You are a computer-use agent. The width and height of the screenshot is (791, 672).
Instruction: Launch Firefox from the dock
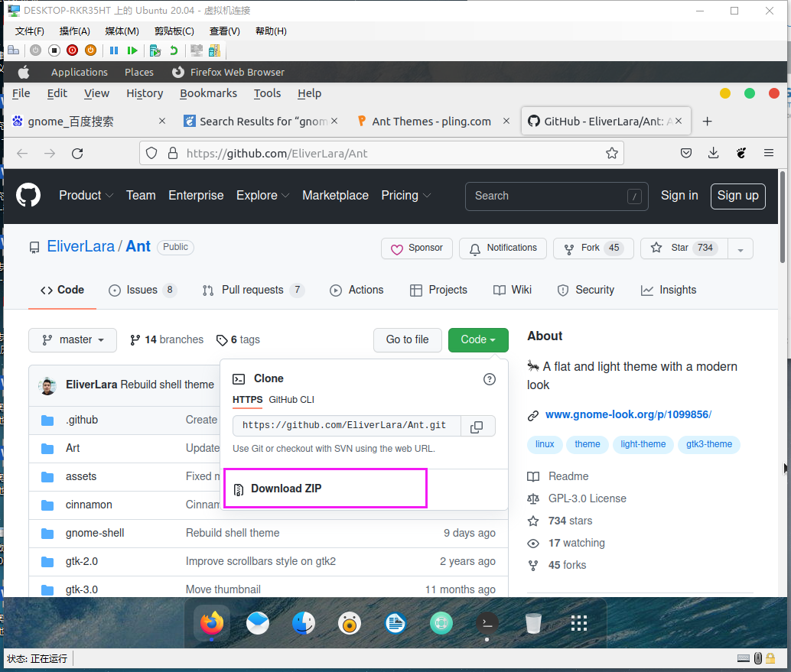tap(212, 624)
